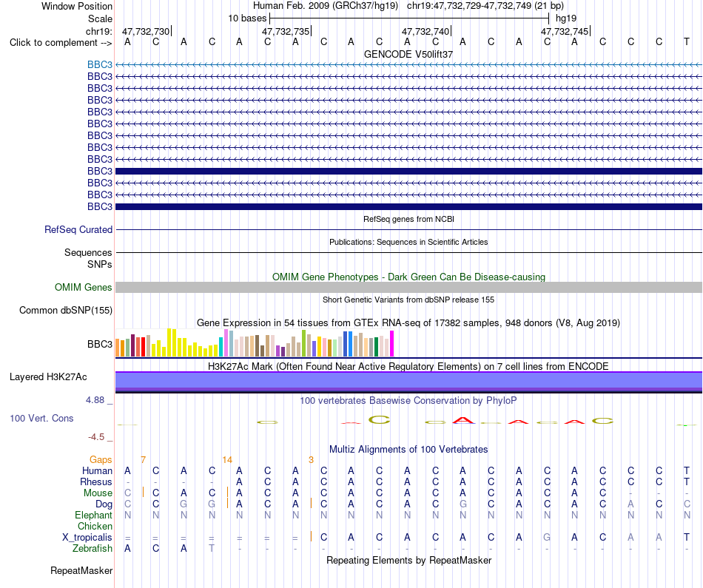Image resolution: width=703 pixels, height=588 pixels.
Task: Click the OMIM Gene Phenotypes green title
Action: pos(408,277)
